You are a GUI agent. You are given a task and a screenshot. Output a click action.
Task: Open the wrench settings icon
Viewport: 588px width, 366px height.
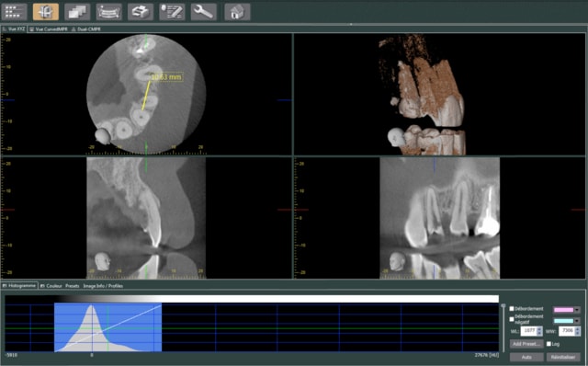coord(204,12)
